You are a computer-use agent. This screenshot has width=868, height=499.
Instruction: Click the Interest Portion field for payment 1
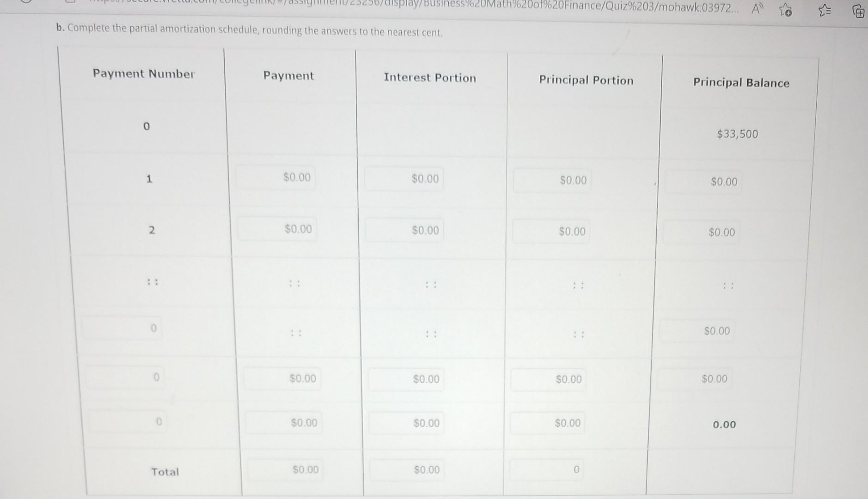click(404, 180)
